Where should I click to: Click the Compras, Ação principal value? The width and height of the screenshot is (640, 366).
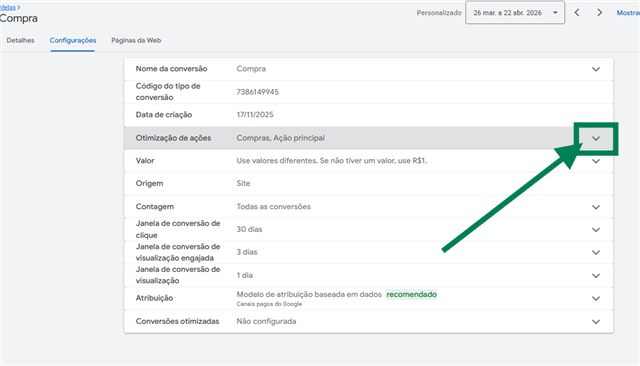280,138
